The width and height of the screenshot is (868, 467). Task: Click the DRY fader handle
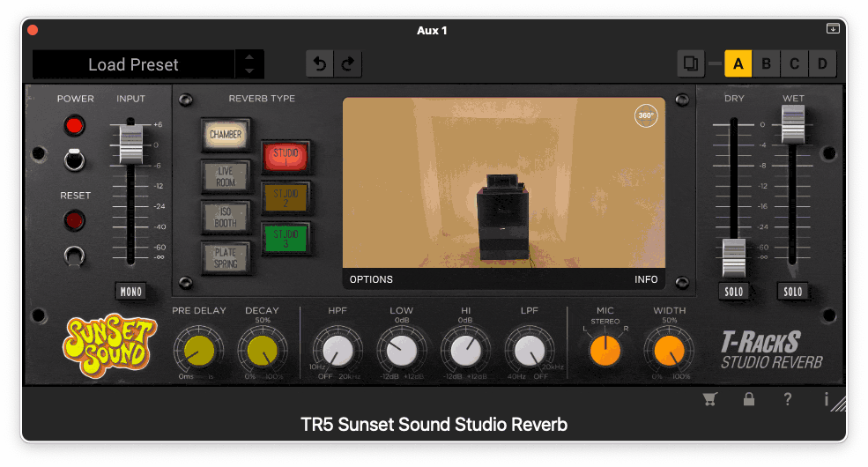(x=733, y=258)
